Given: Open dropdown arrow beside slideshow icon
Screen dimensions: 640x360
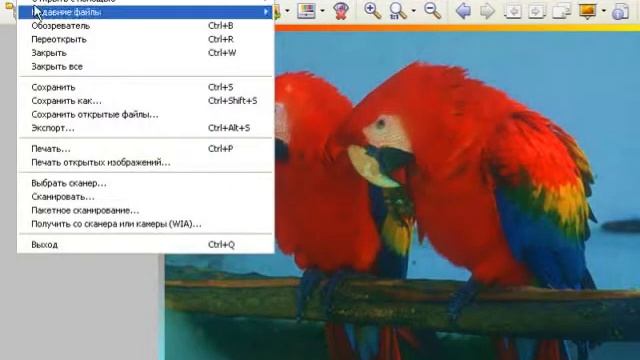Looking at the screenshot, I should point(603,11).
